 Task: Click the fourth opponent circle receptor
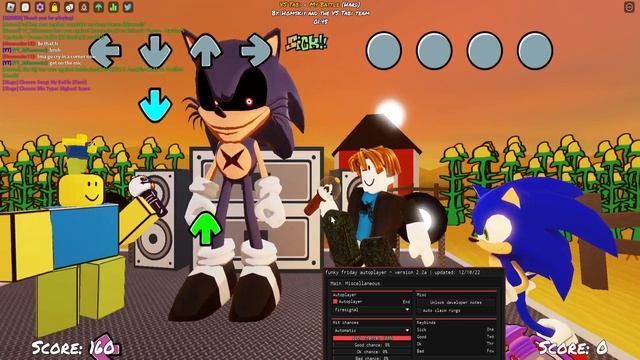coord(535,51)
